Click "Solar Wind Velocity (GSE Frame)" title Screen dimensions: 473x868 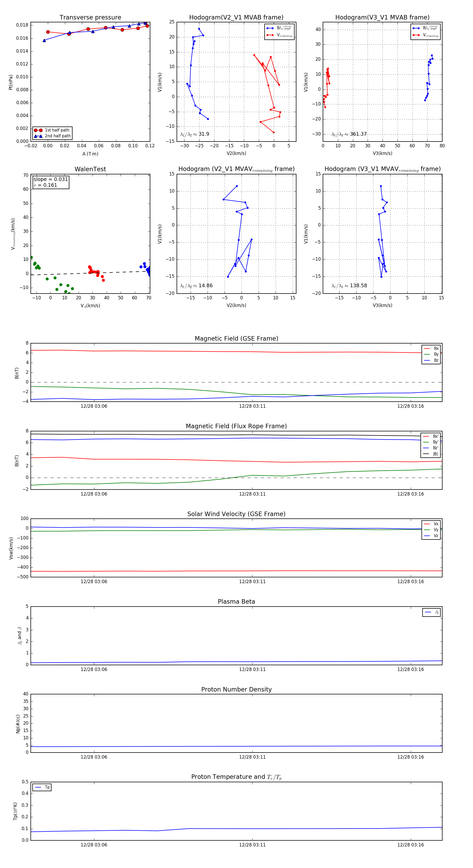(x=236, y=514)
